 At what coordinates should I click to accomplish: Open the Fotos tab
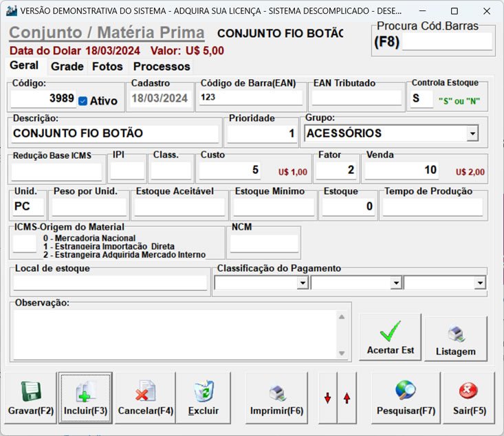pos(107,67)
